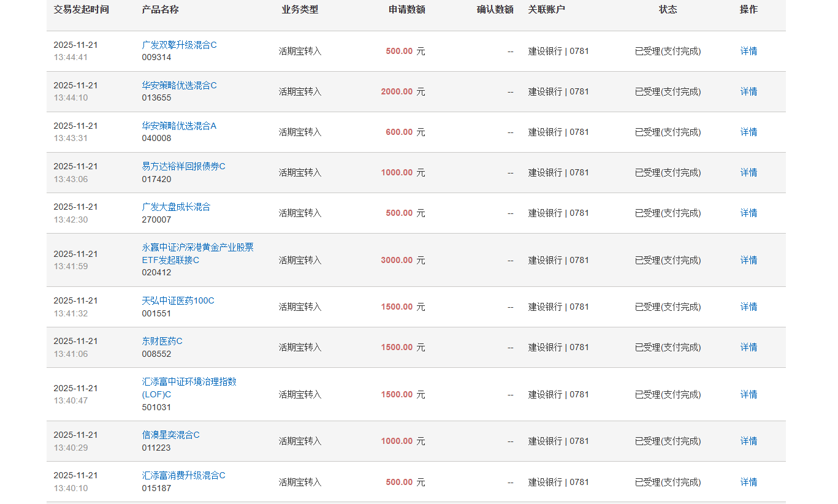This screenshot has height=504, width=838.
Task: Open fund link 信澳星奕混合C
Action: [x=170, y=435]
